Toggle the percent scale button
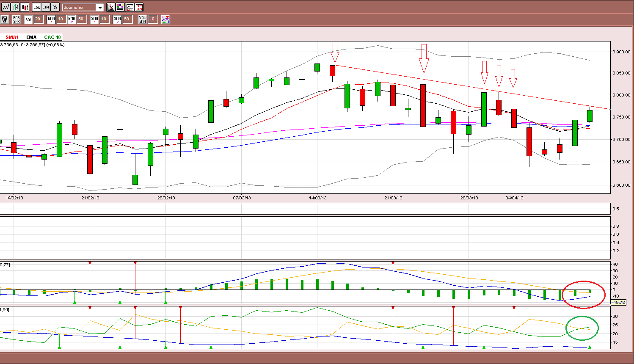Viewport: 634px width, 364px height. pos(55,7)
